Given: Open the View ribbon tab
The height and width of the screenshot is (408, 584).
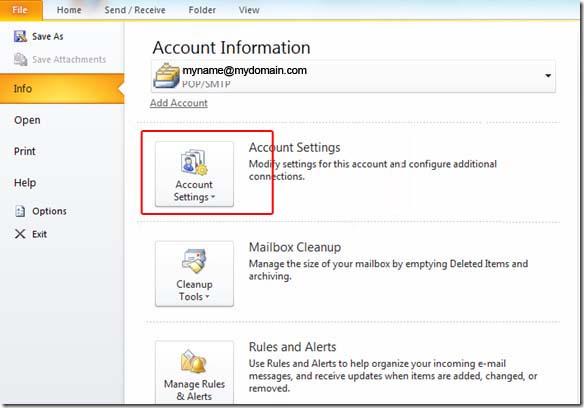Looking at the screenshot, I should 249,10.
